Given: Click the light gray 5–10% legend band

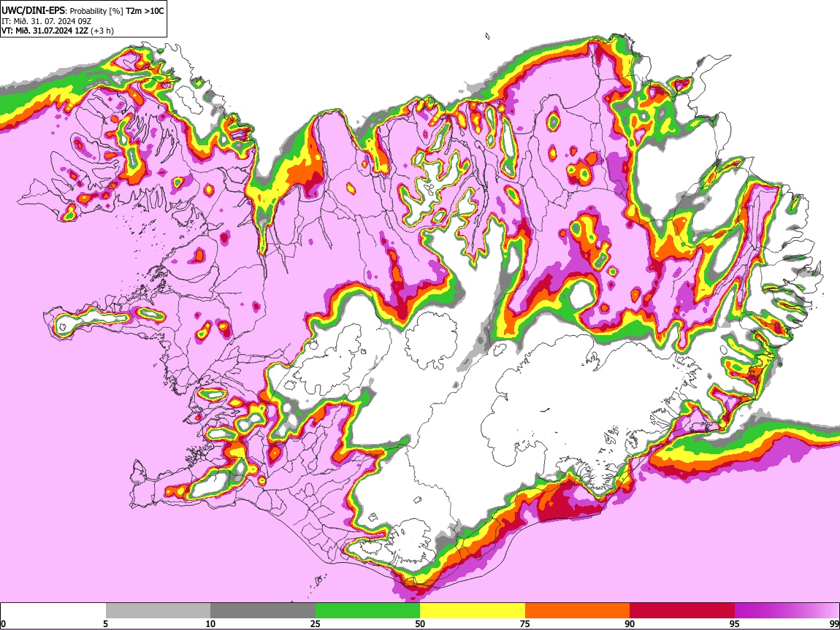Looking at the screenshot, I should tap(158, 611).
